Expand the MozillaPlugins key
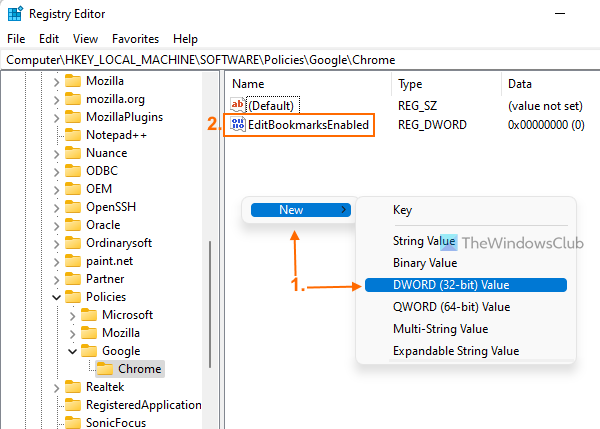The image size is (600, 429). point(56,118)
